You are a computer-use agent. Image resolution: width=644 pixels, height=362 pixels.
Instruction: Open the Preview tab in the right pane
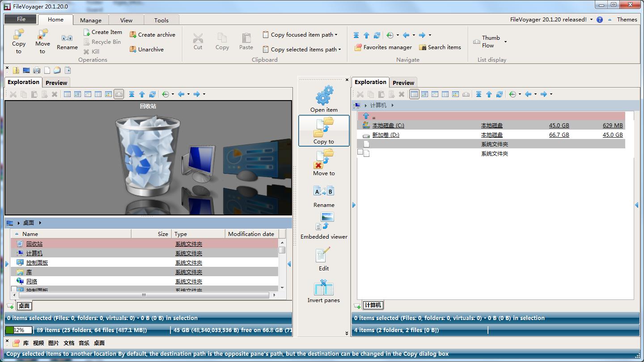pos(403,83)
